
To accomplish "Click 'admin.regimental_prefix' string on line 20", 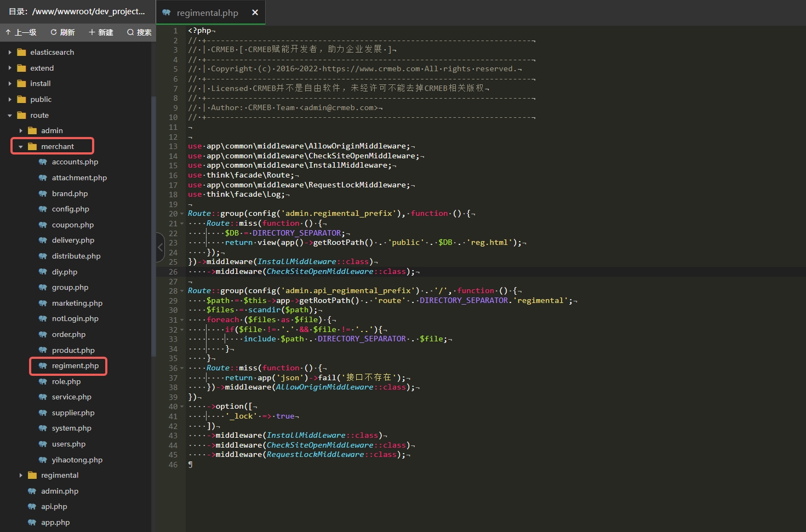I will pyautogui.click(x=339, y=214).
